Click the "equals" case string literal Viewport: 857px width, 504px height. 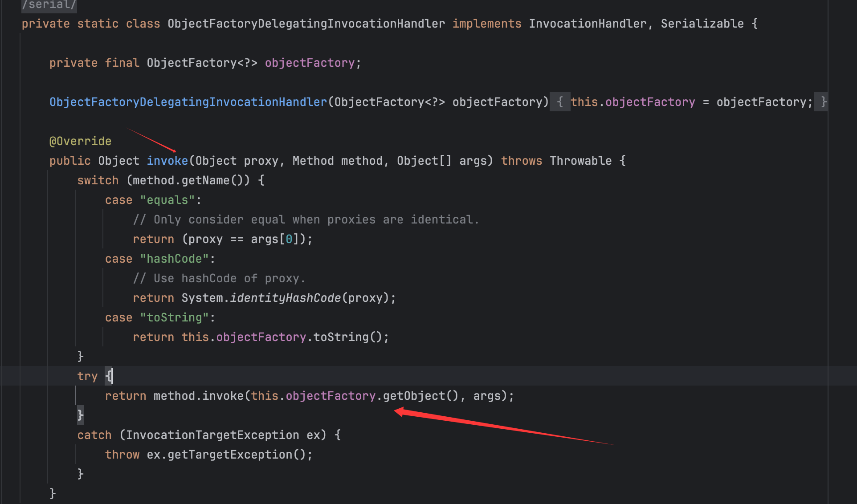167,200
